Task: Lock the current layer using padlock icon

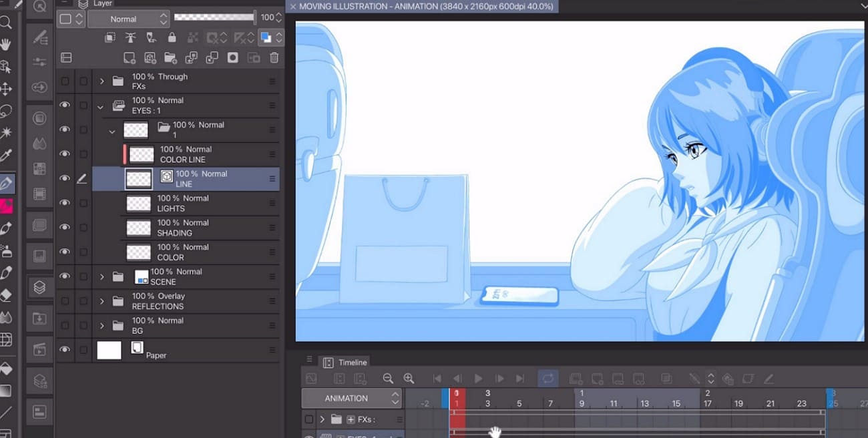Action: click(x=172, y=37)
